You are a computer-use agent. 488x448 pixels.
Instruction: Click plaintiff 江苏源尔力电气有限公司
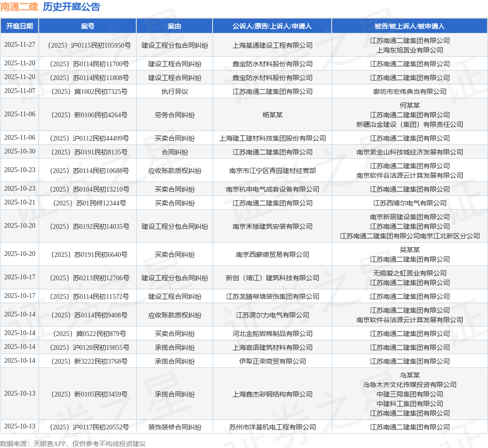pos(272,316)
